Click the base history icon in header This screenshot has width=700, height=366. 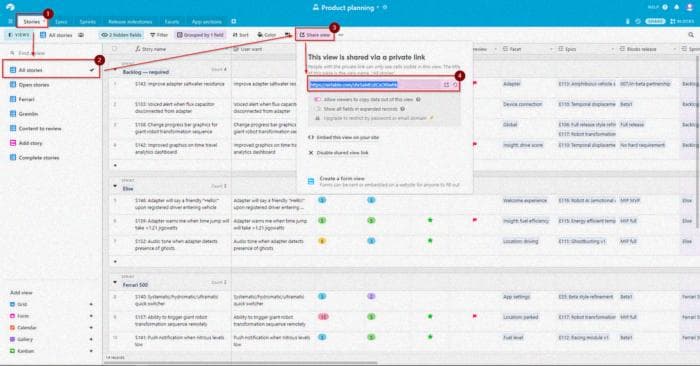tap(638, 21)
